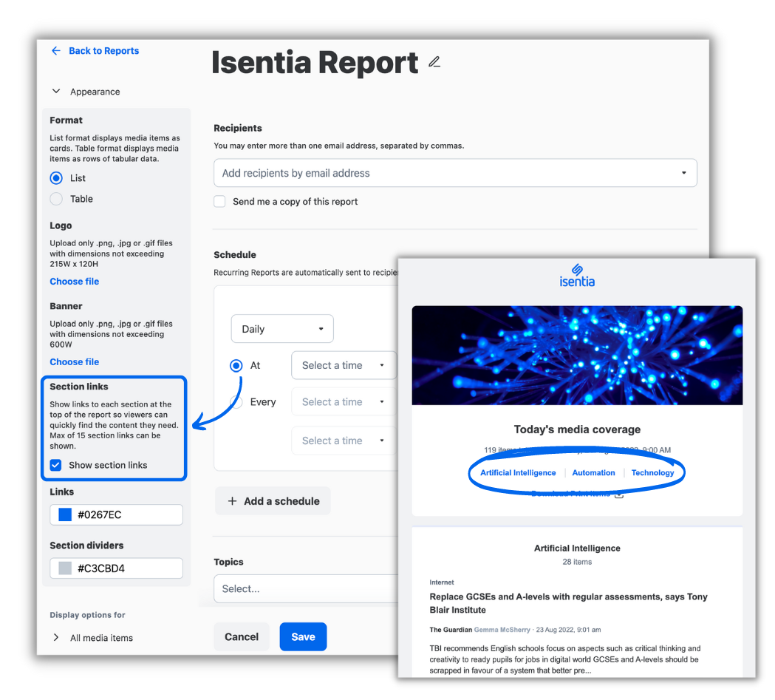Select the At radio button

(x=236, y=365)
